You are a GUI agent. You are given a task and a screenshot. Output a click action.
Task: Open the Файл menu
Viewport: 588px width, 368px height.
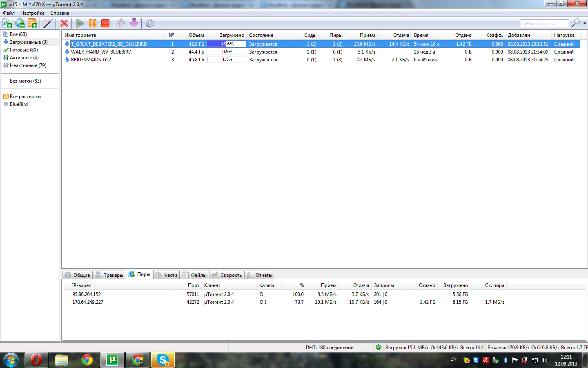click(9, 13)
